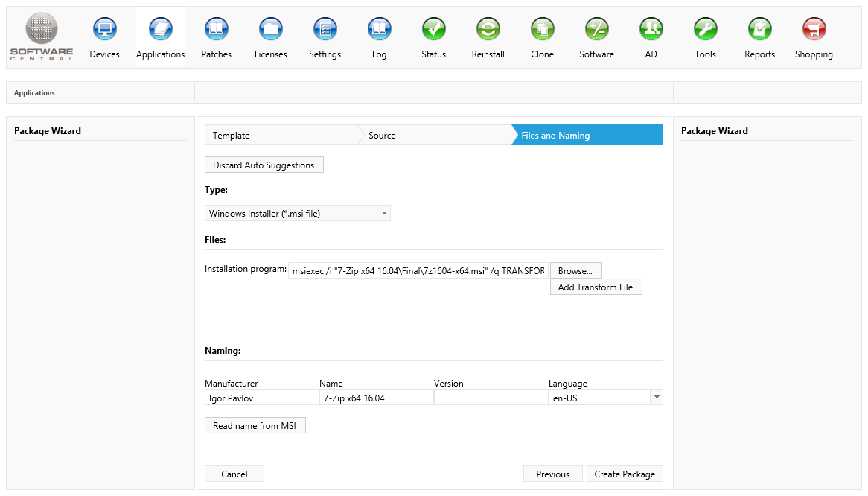Go back to the Source wizard step

433,136
